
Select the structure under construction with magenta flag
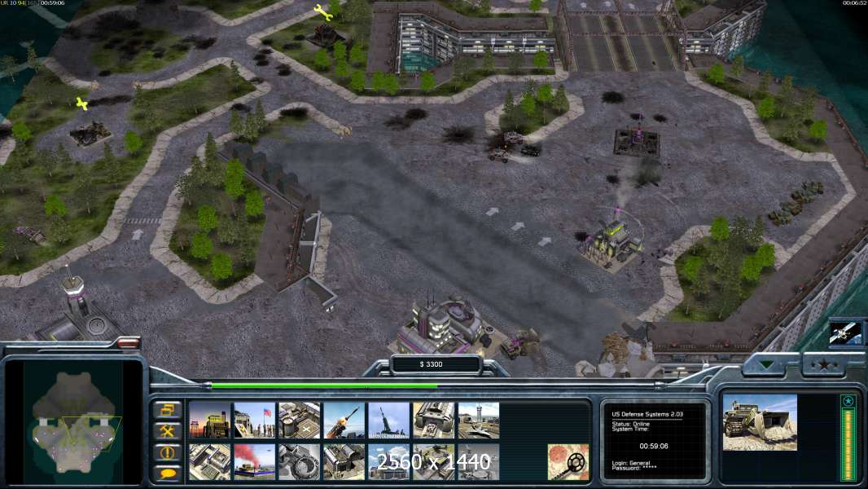(637, 141)
